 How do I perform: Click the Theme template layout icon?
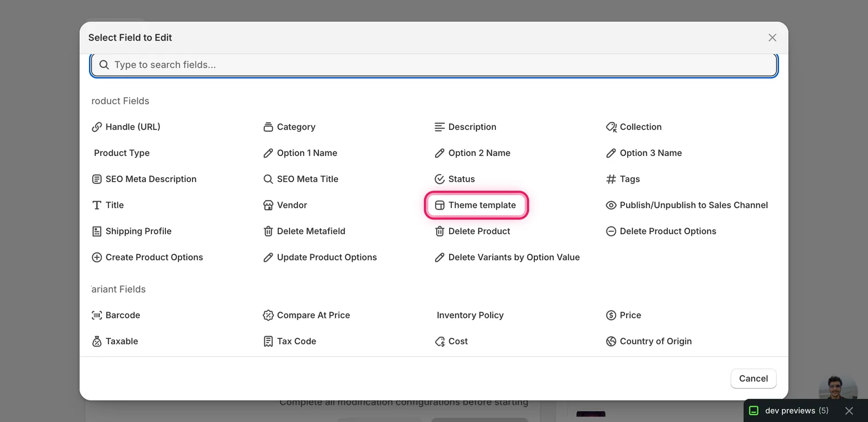click(439, 205)
